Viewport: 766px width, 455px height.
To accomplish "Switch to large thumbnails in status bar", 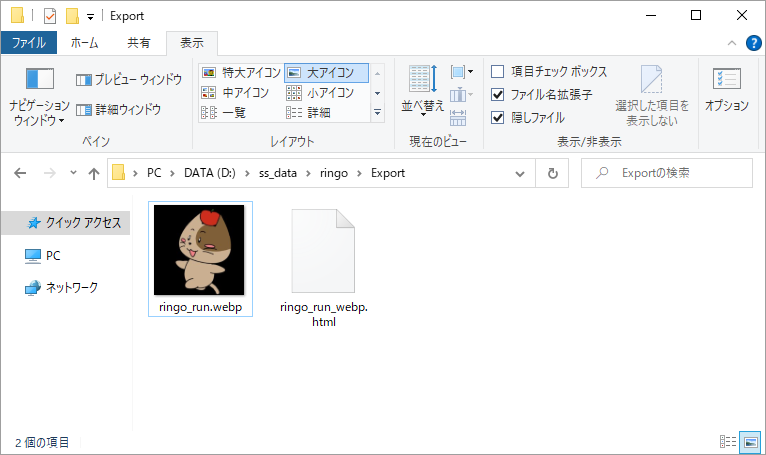I will (x=750, y=442).
